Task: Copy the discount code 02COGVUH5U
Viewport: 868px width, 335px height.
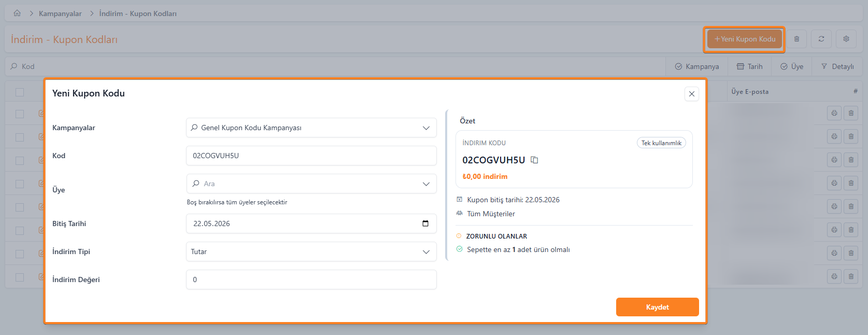Action: [x=534, y=160]
